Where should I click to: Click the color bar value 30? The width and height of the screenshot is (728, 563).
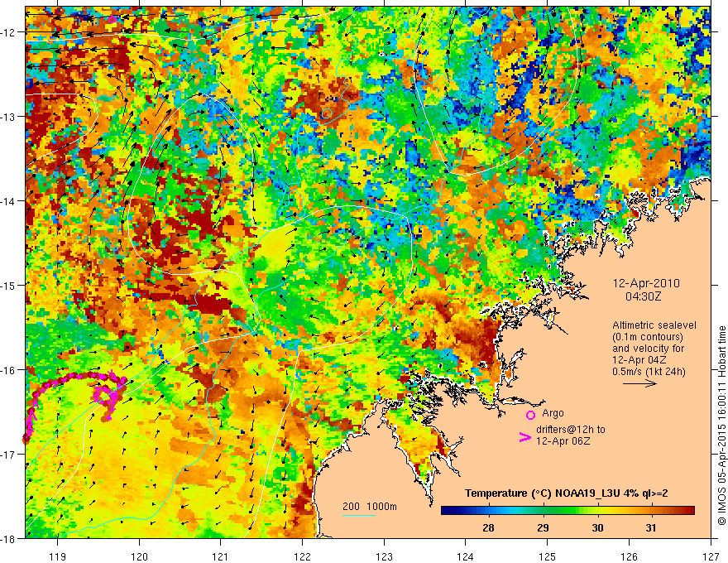597,527
